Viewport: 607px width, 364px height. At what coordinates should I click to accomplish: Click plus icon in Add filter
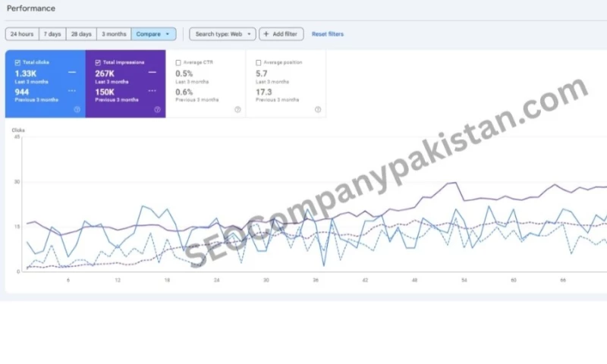tap(266, 34)
